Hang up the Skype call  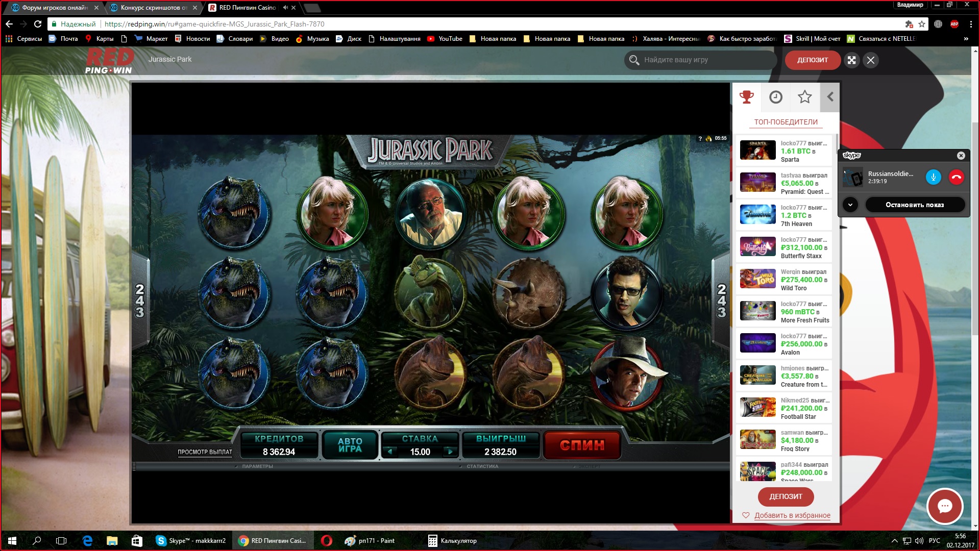956,177
